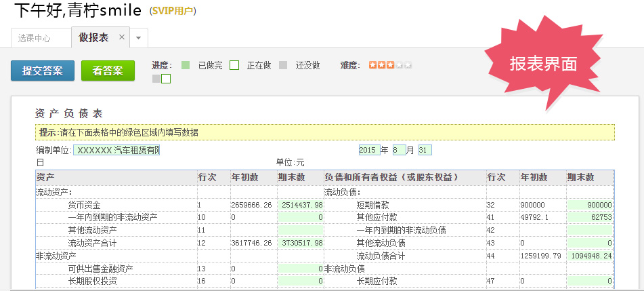Click the 资产负债表 title
Screen dimensions: 644x291
(69, 113)
